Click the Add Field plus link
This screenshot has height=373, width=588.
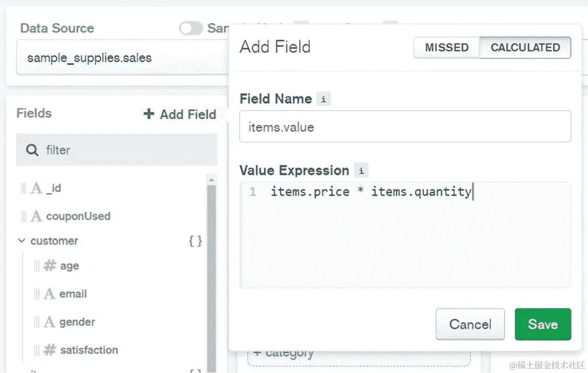(x=180, y=114)
